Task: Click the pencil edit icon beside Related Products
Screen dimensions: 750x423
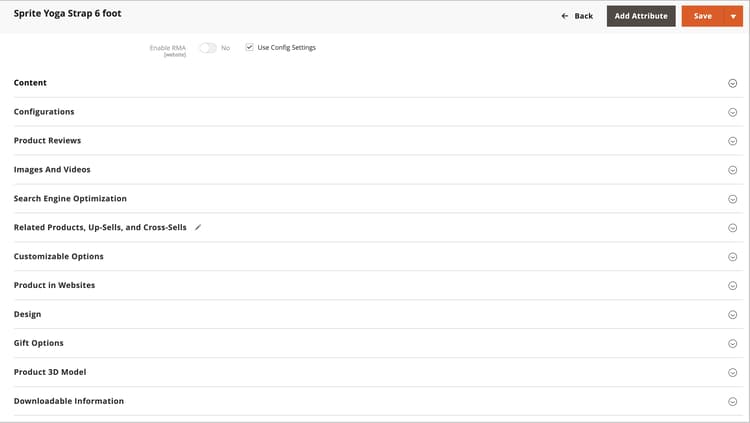Action: click(198, 227)
